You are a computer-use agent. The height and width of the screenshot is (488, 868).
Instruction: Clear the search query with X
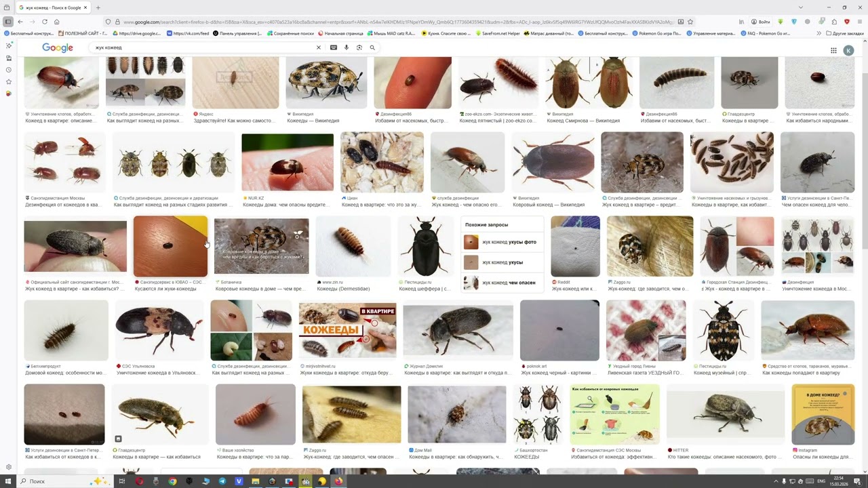(x=319, y=47)
